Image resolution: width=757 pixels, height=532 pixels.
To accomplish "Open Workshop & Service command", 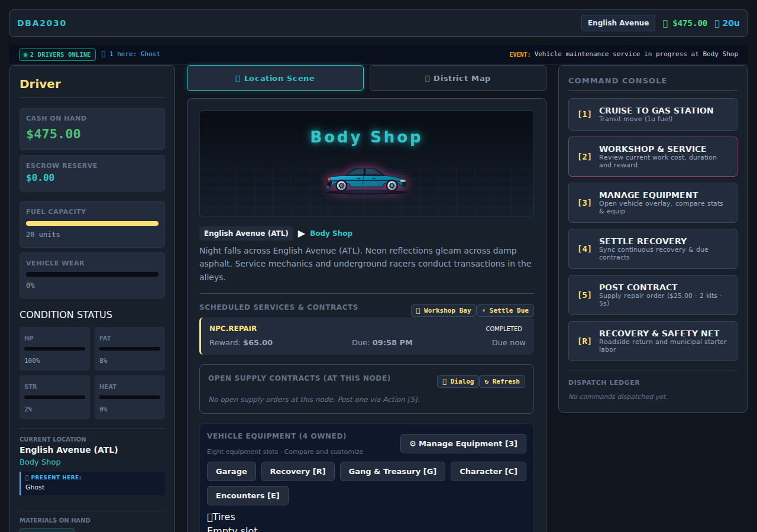I will tap(653, 157).
